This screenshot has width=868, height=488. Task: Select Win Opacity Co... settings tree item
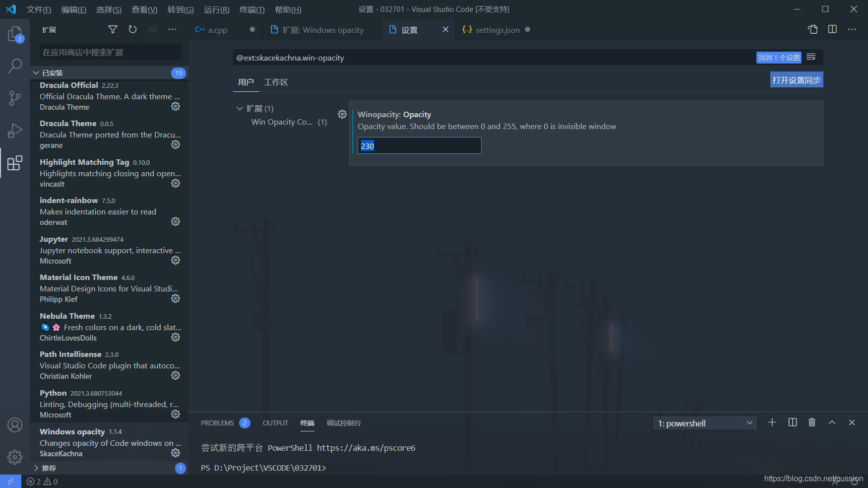[x=289, y=122]
